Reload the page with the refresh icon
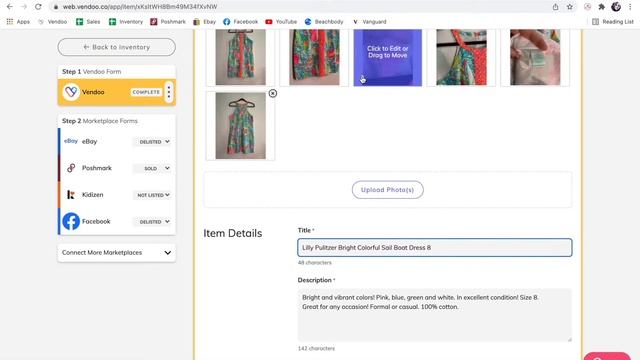 [x=38, y=7]
